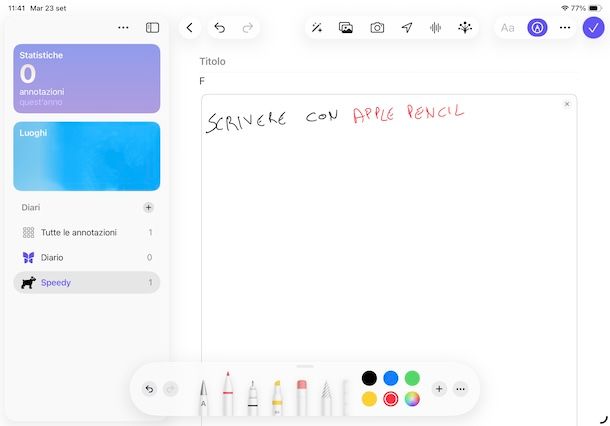
Task: Add a new journal next to Diari
Action: tap(148, 207)
